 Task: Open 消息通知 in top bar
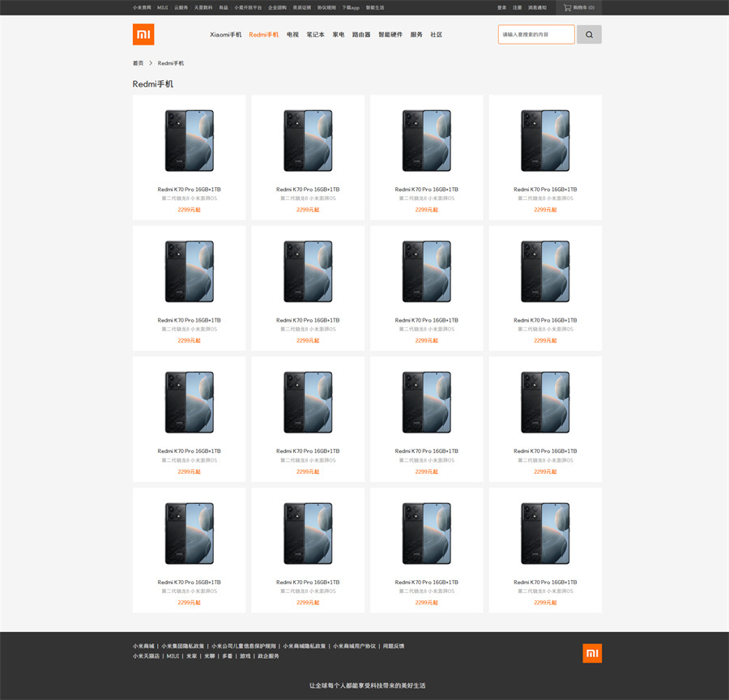click(537, 7)
